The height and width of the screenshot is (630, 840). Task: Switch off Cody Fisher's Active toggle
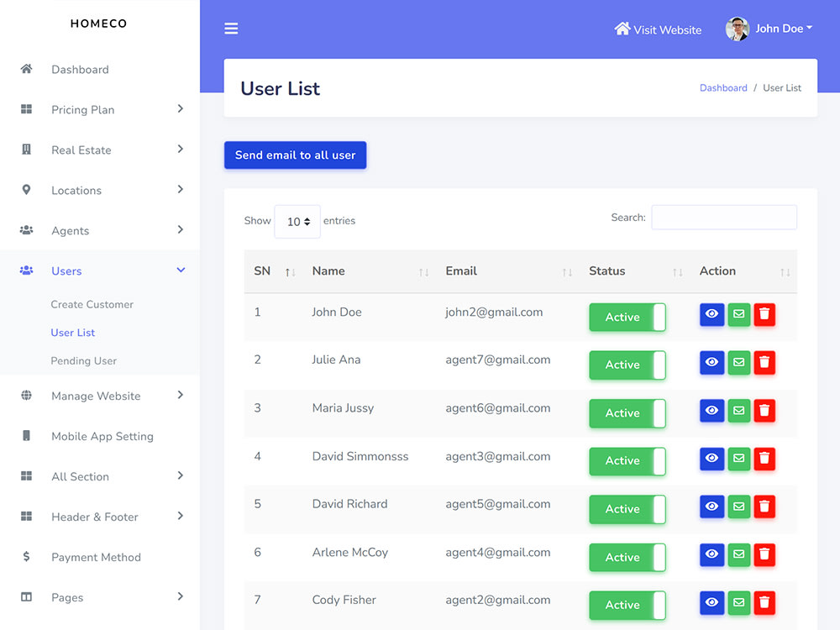tap(627, 605)
